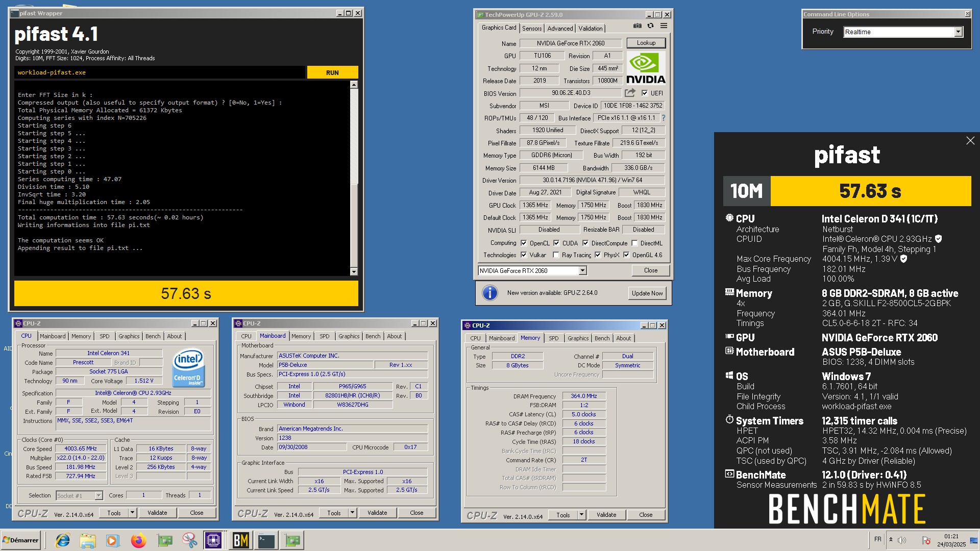Toggle the DirectCompute checkbox
The height and width of the screenshot is (551, 980).
(585, 243)
